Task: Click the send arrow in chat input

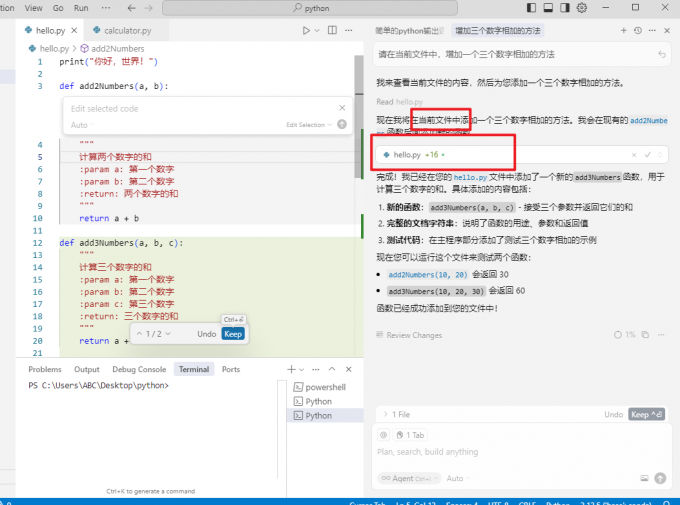Action: (x=659, y=478)
